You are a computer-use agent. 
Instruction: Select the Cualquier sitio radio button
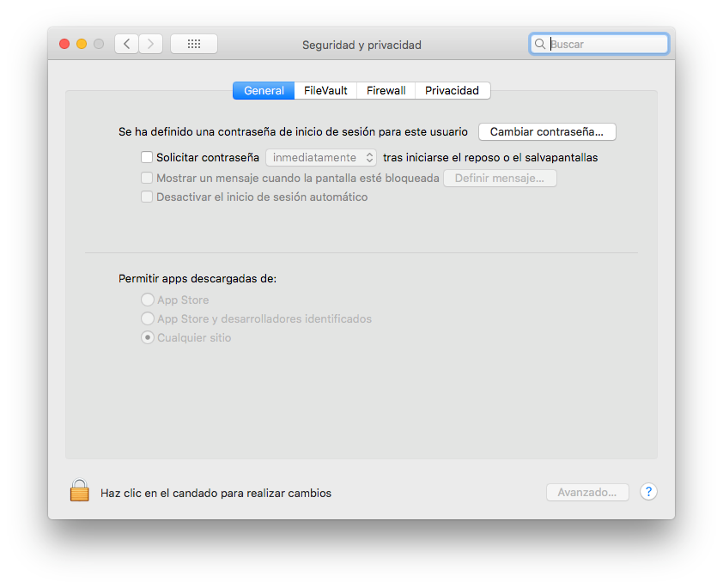[x=148, y=337]
